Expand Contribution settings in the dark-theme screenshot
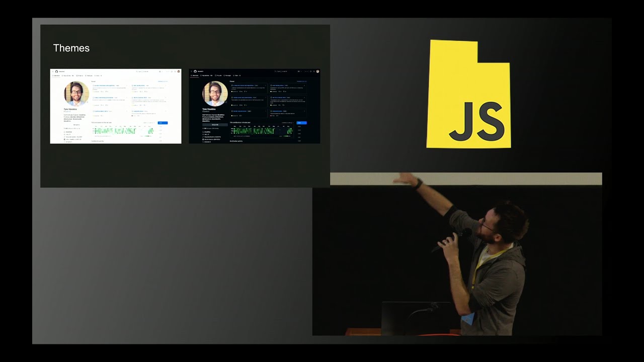This screenshot has height=362, width=644. [x=287, y=122]
